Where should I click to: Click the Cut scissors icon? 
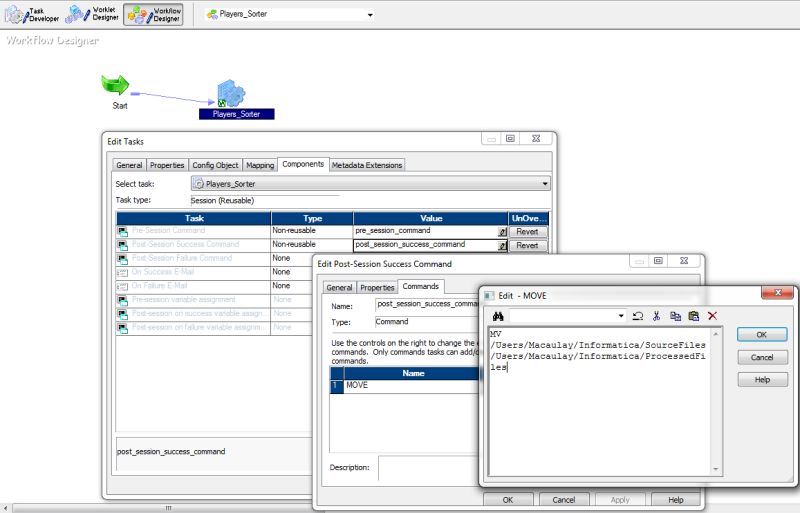pos(656,316)
